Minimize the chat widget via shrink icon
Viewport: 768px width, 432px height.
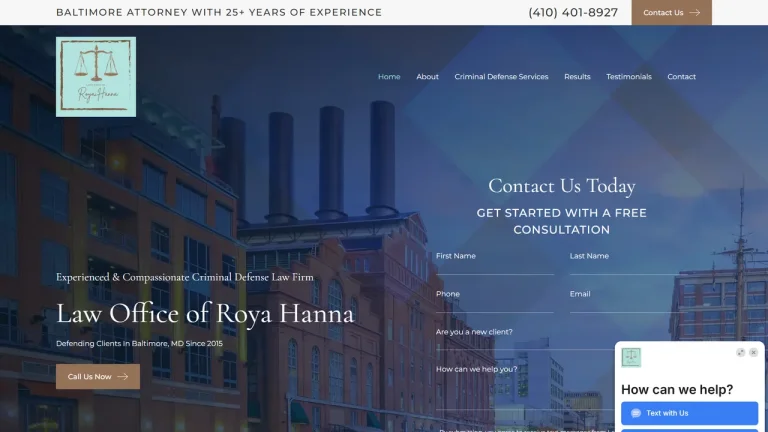[741, 353]
